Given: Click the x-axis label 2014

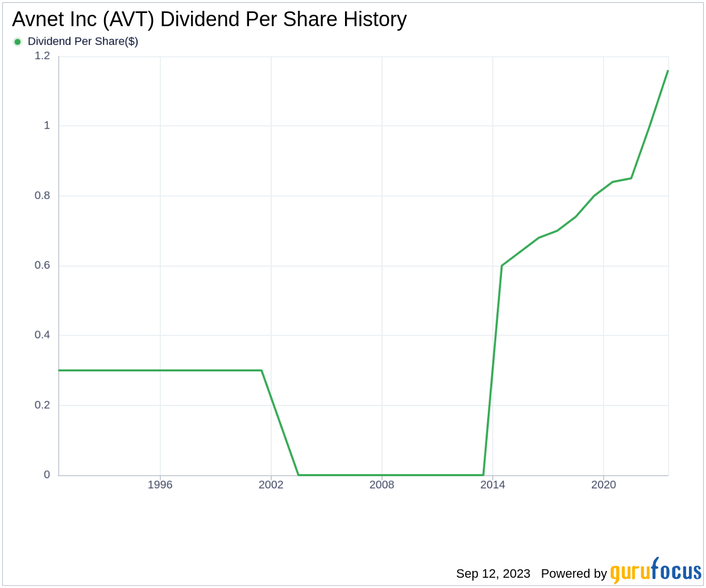Looking at the screenshot, I should pyautogui.click(x=492, y=485).
